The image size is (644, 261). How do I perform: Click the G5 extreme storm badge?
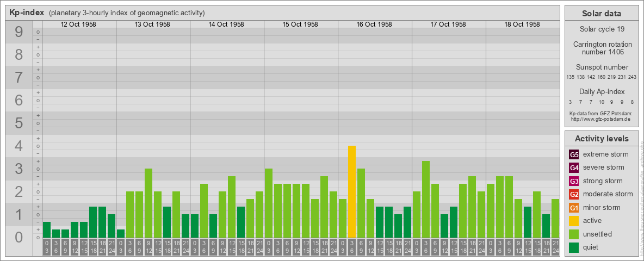click(574, 154)
